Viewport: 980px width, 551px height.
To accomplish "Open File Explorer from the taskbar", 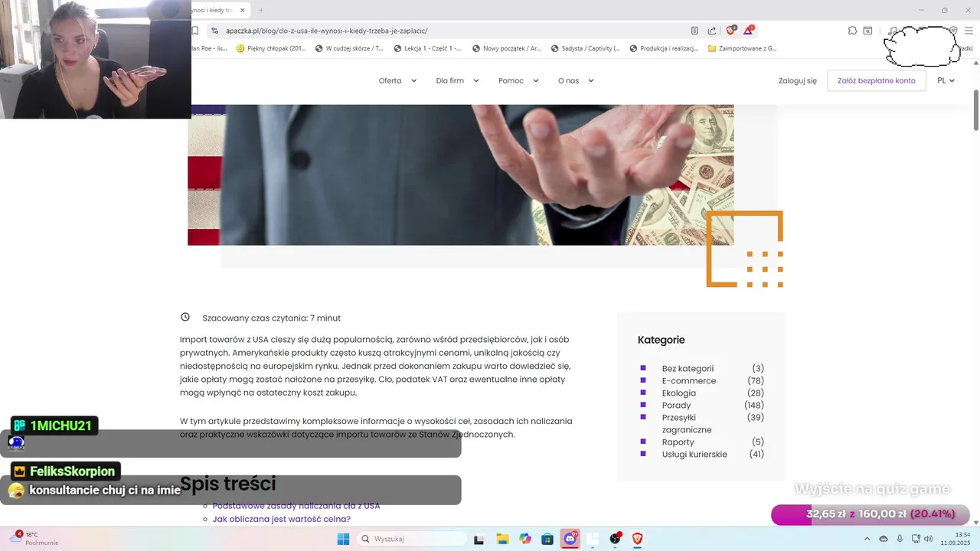I will pyautogui.click(x=502, y=539).
